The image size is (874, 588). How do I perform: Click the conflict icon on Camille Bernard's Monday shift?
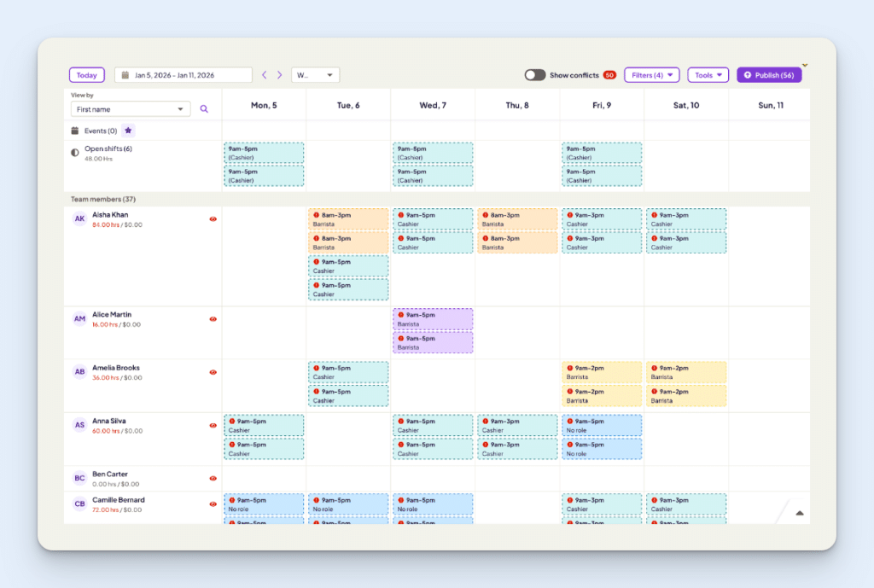[x=230, y=501]
